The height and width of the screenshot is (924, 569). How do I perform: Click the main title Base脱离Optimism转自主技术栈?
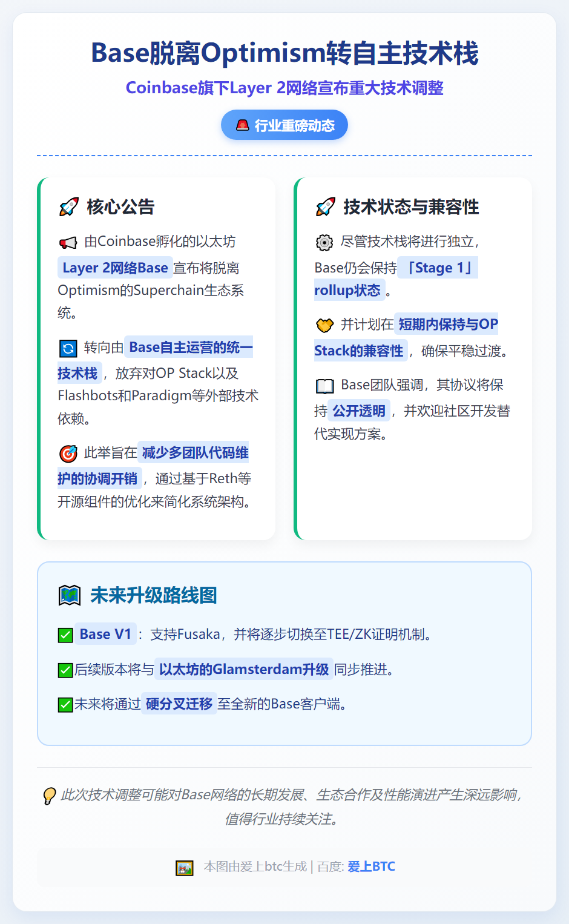284,53
